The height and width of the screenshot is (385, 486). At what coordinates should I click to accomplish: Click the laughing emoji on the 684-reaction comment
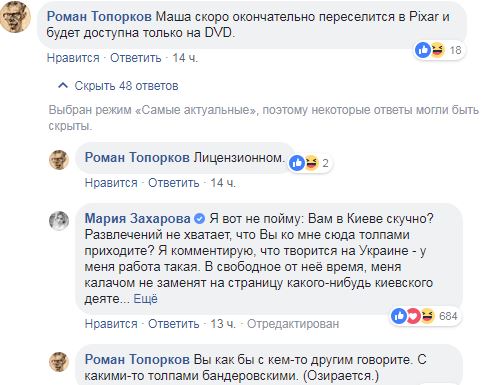click(x=427, y=315)
